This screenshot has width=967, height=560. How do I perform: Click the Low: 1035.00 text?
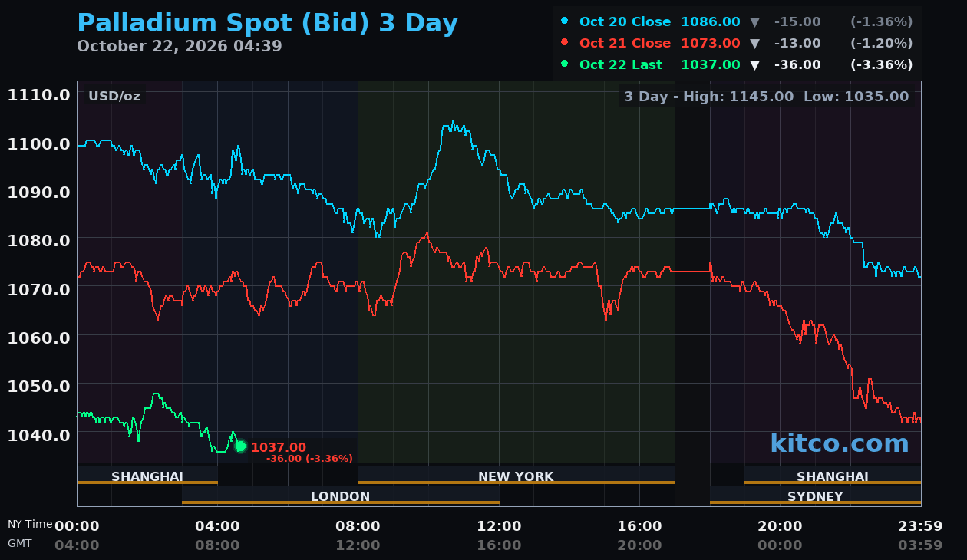(856, 97)
